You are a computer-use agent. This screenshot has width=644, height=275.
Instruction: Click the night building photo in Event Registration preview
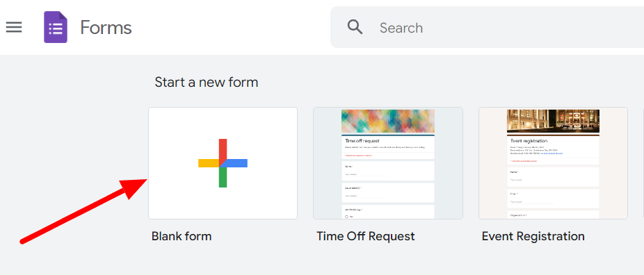(553, 122)
